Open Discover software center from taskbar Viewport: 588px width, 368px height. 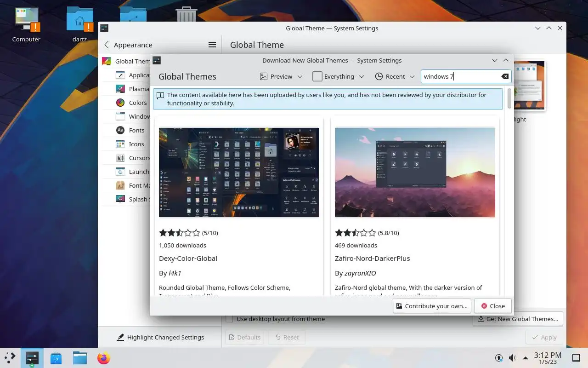[56, 358]
